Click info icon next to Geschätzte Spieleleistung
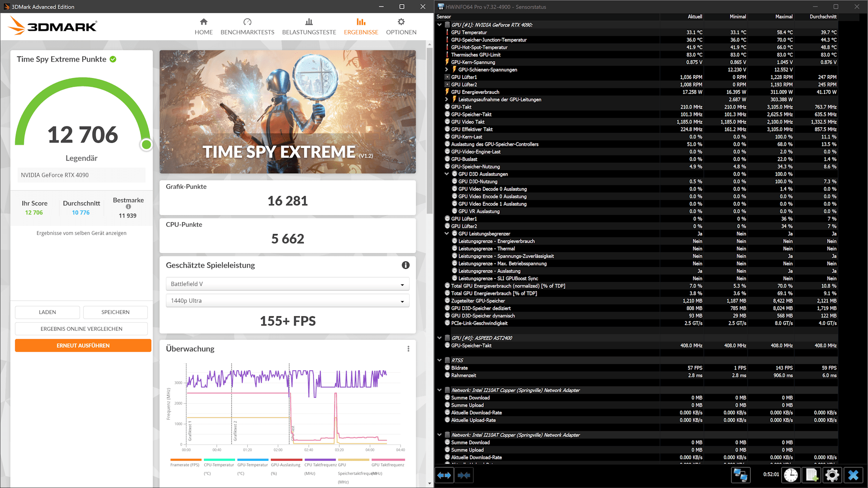 click(x=406, y=265)
